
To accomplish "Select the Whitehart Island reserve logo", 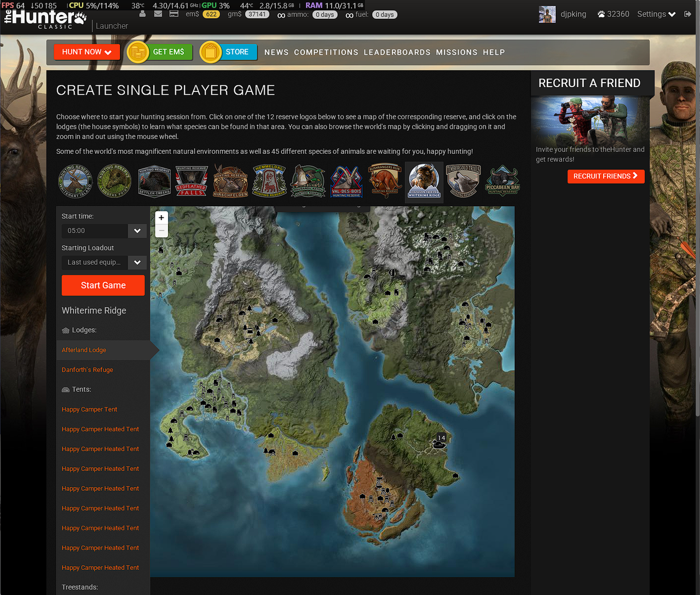I will [x=75, y=181].
